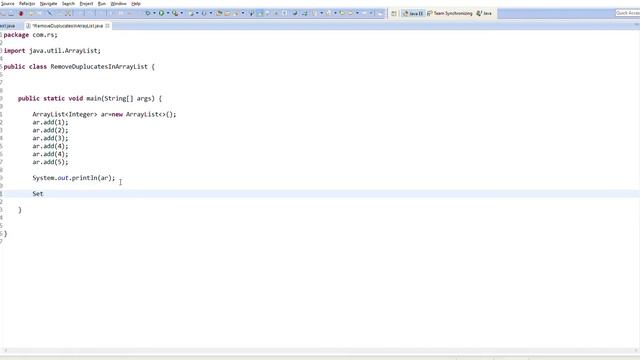Screen dimensions: 640x360
Task: Switch to the Java perspective
Action: (484, 13)
